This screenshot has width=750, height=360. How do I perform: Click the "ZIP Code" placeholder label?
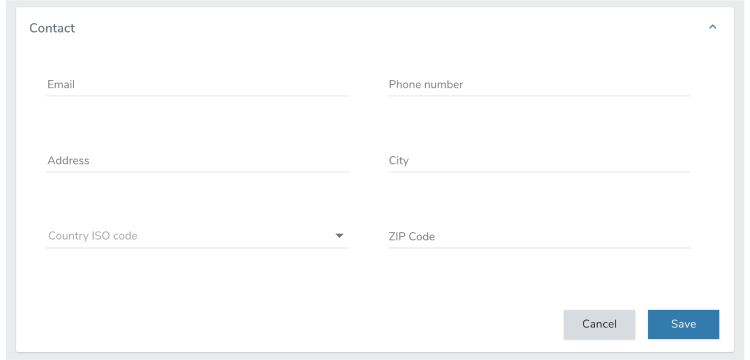point(411,237)
